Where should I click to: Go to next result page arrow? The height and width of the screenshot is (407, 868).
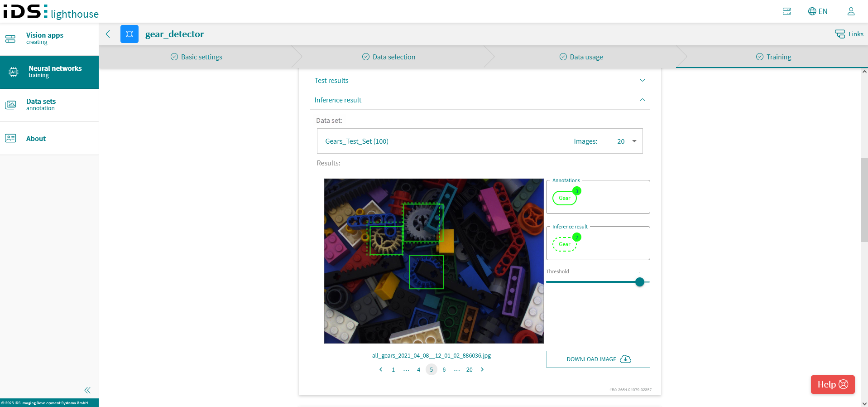coord(482,369)
